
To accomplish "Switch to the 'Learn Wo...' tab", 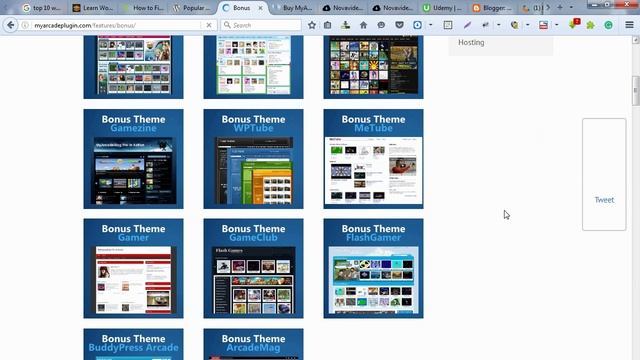I will pyautogui.click(x=92, y=8).
